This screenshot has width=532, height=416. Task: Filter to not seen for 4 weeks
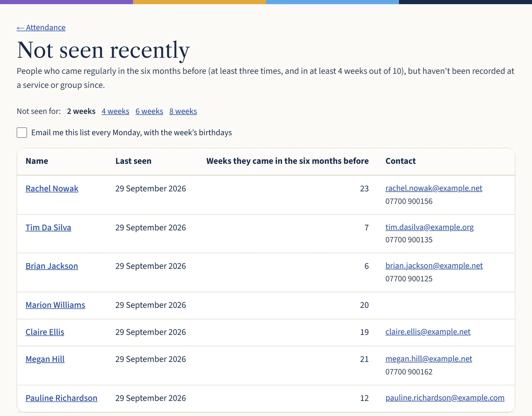pos(116,111)
